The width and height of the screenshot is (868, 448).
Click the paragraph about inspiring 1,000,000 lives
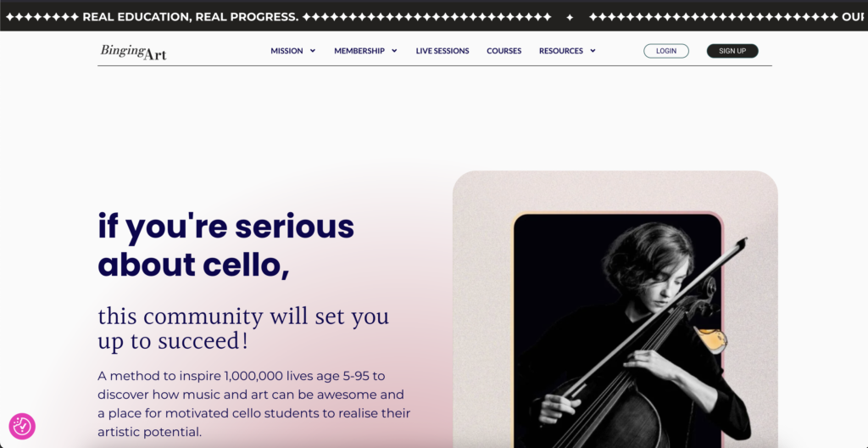[x=253, y=403]
